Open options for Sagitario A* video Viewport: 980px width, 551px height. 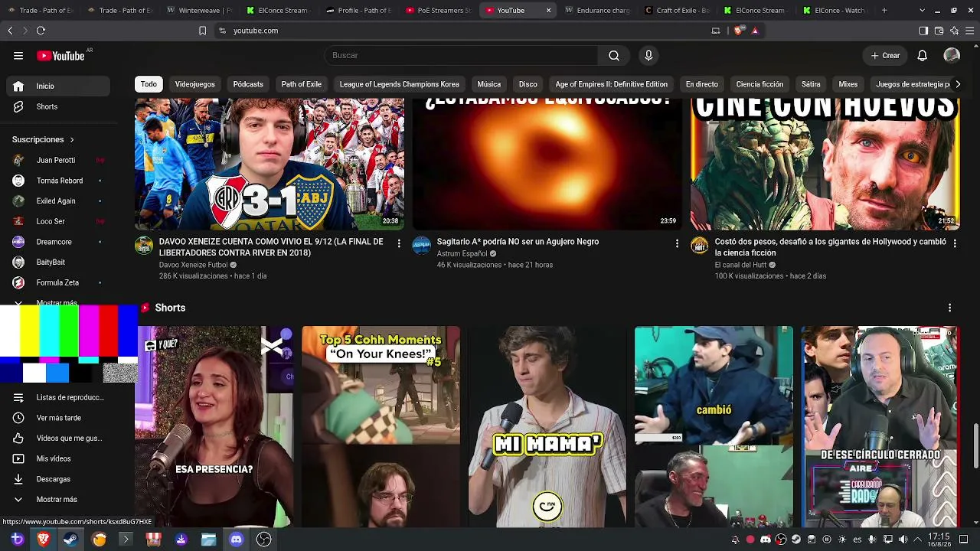point(676,243)
